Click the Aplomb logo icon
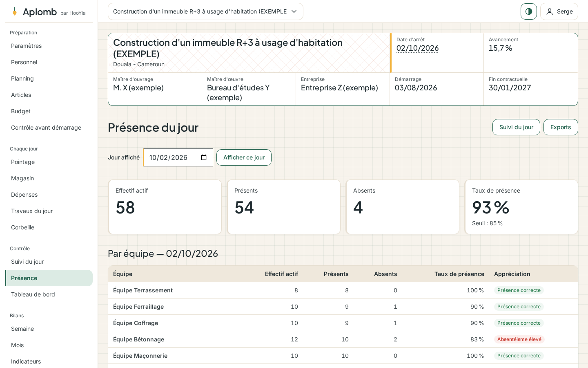This screenshot has width=588, height=368. tap(15, 11)
